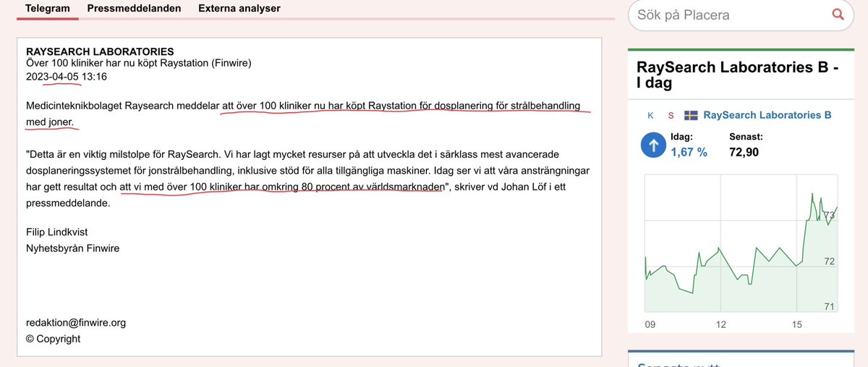Click the redaktion@finwire.org email text
Viewport: 868px width, 367px height.
76,323
